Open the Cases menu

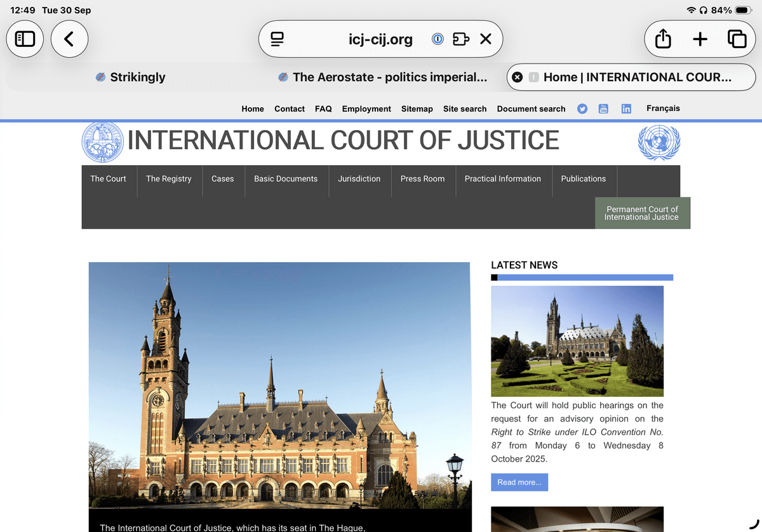[x=222, y=179]
